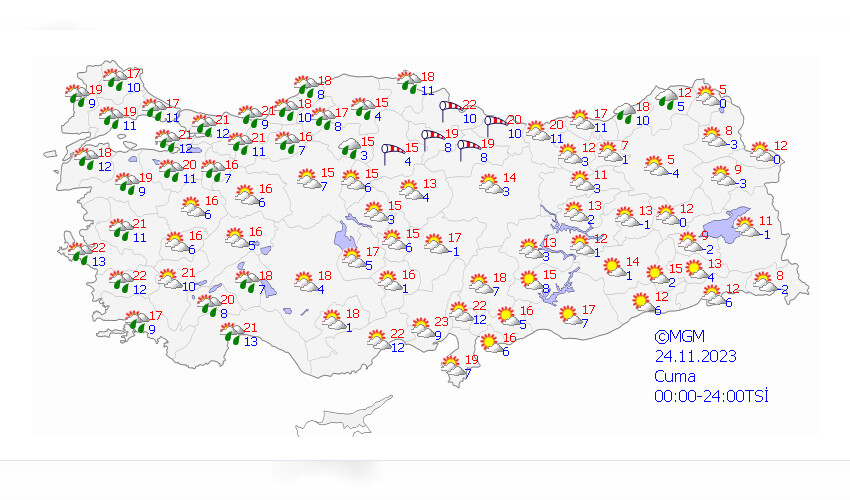Screen dimensions: 850x500
Task: Click the partly cloudy icon beside 15 / 7
Action: (x=310, y=179)
